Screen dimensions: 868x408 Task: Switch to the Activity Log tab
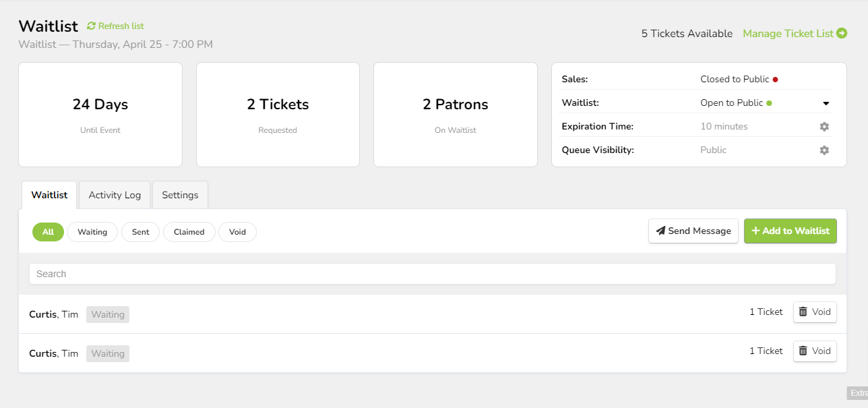[114, 194]
